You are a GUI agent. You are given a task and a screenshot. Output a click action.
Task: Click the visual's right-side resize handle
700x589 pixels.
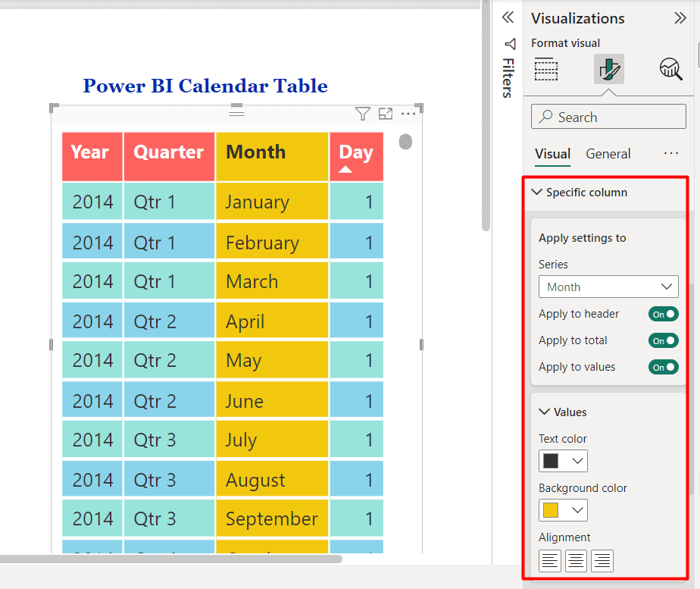[x=421, y=344]
